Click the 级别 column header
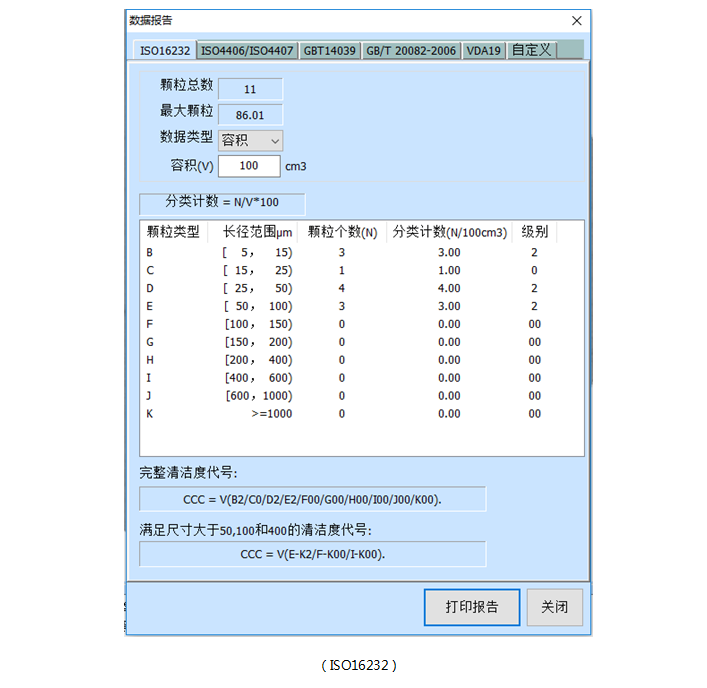Screen dimensions: 707x688 click(534, 232)
